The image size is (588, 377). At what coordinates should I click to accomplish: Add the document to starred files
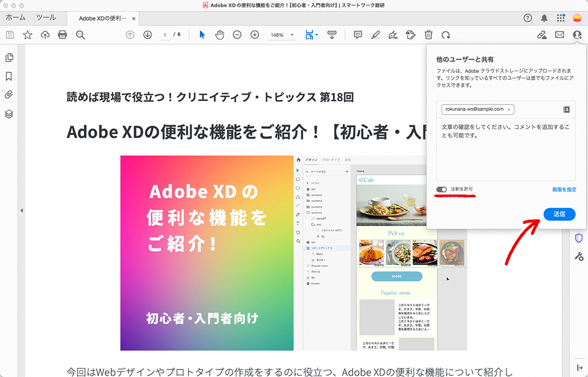(x=28, y=35)
